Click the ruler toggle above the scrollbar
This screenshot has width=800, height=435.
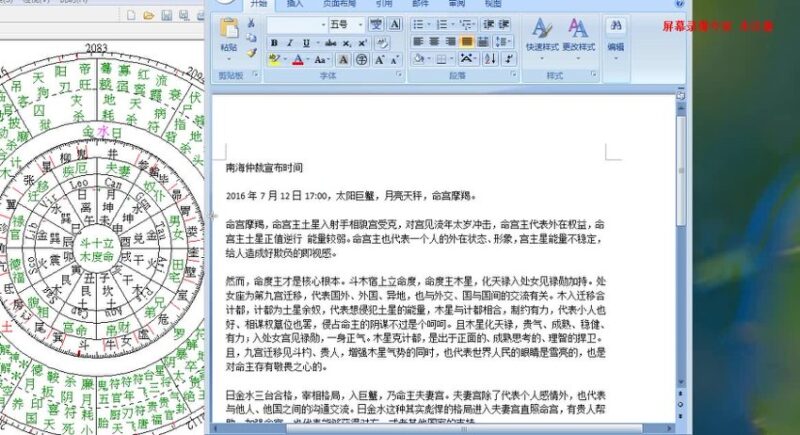point(681,95)
